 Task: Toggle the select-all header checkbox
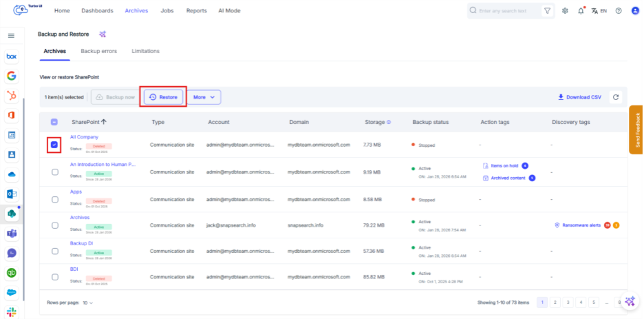[x=55, y=123]
